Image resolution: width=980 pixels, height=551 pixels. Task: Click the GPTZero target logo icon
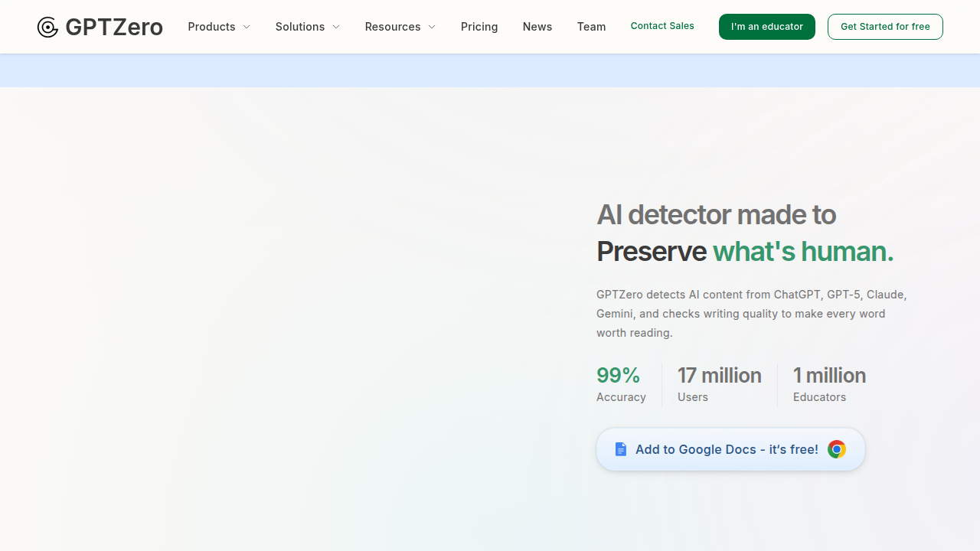tap(47, 28)
